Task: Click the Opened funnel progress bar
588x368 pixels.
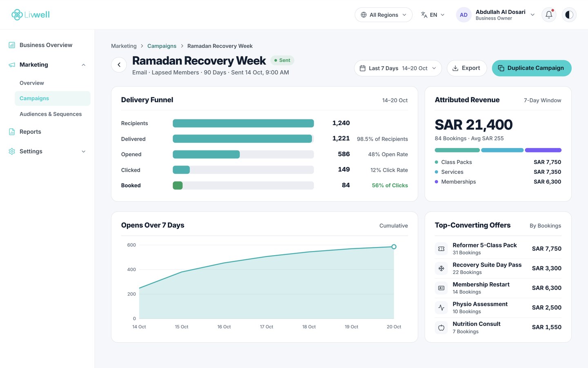Action: pos(243,154)
